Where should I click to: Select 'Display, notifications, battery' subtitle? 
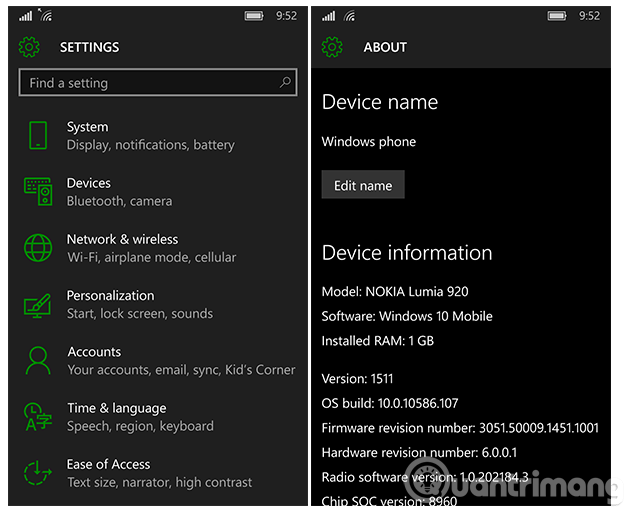[150, 145]
